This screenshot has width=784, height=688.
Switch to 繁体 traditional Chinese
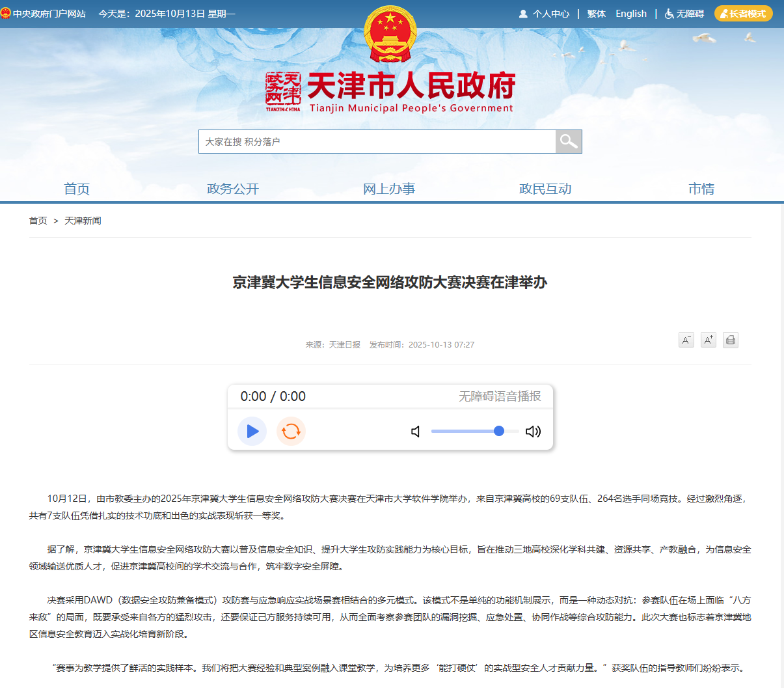[596, 14]
